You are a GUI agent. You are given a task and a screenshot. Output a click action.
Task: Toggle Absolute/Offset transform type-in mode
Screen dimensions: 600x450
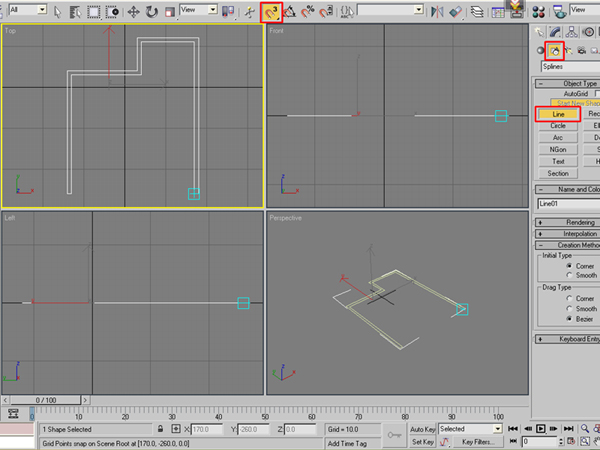click(176, 429)
